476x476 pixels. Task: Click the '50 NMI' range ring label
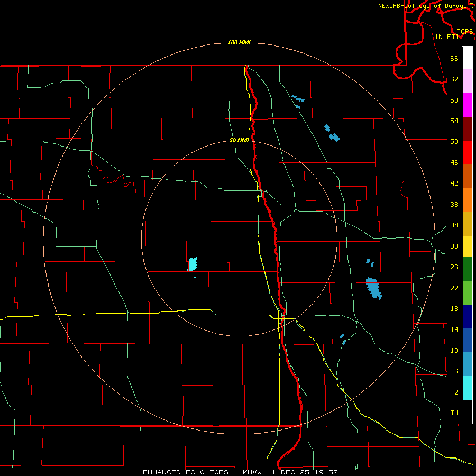[239, 140]
